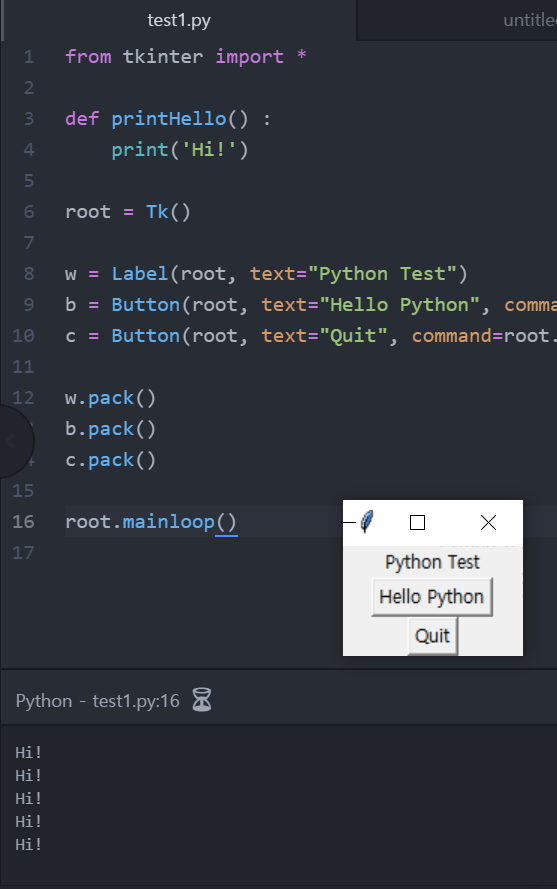Image resolution: width=557 pixels, height=889 pixels.
Task: Close the Tk window with the X
Action: 488,522
